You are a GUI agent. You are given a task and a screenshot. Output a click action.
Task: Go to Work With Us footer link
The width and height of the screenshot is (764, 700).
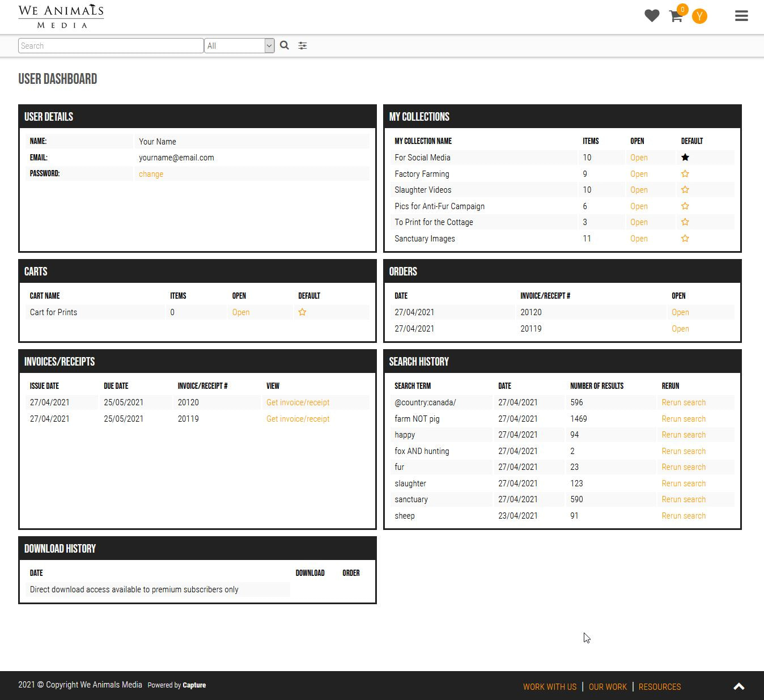[x=549, y=686]
